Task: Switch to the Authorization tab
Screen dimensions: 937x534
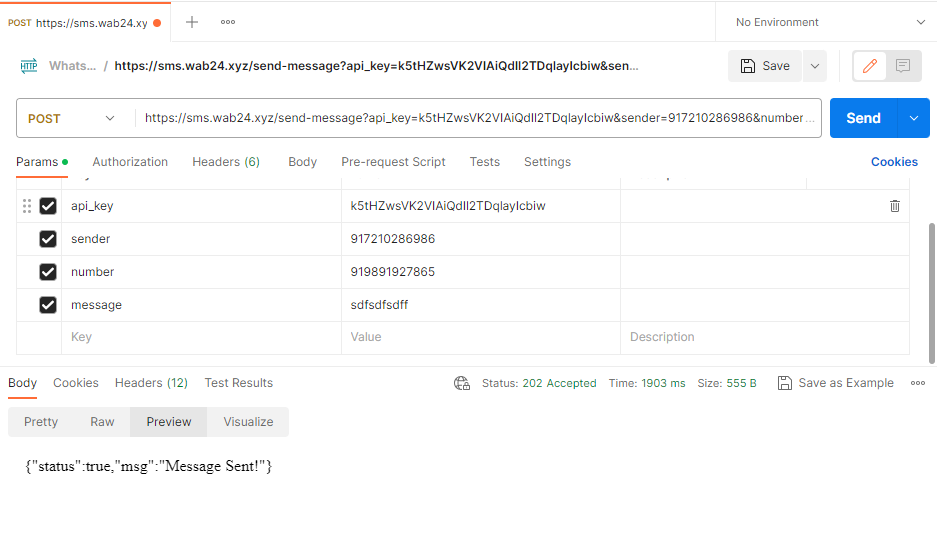Action: (130, 162)
